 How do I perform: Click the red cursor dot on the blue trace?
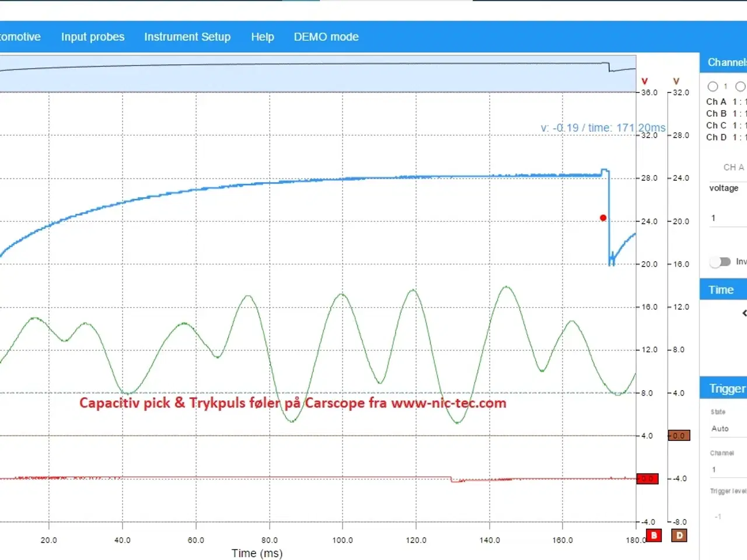pos(603,218)
